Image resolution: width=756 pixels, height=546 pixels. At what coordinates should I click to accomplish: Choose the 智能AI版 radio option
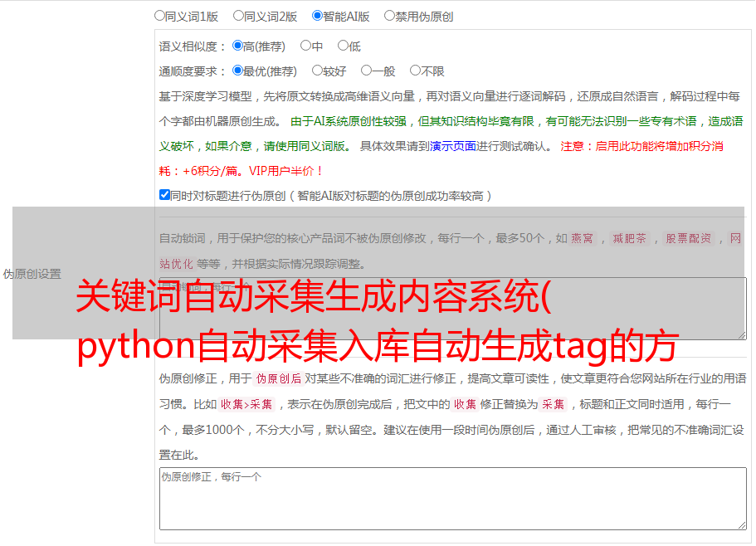pyautogui.click(x=317, y=16)
